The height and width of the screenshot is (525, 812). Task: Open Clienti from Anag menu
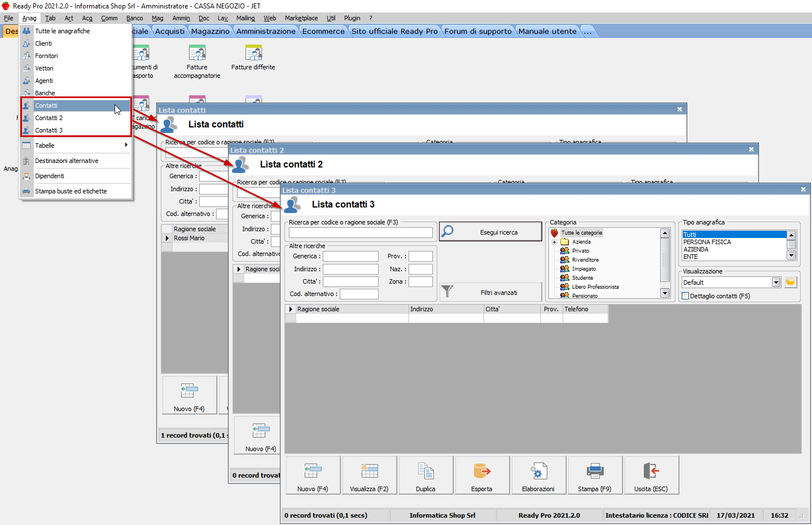point(76,43)
